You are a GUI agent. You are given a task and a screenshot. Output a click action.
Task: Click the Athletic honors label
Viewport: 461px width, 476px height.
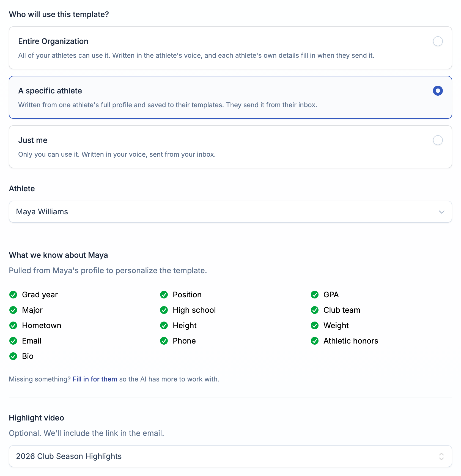pos(351,341)
